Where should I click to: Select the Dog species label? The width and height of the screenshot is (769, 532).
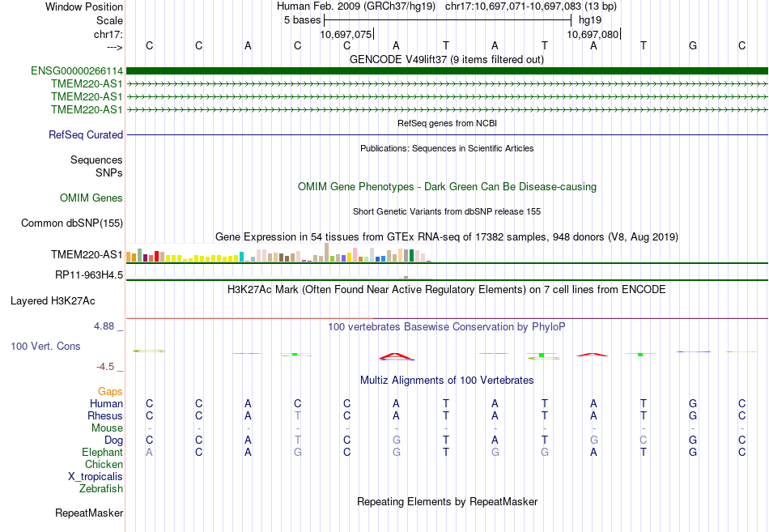tap(113, 440)
